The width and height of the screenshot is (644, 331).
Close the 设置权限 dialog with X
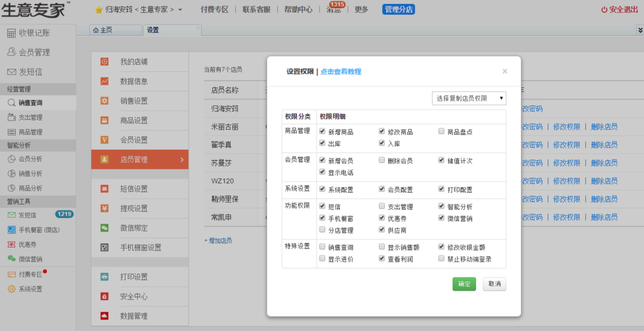pos(504,71)
